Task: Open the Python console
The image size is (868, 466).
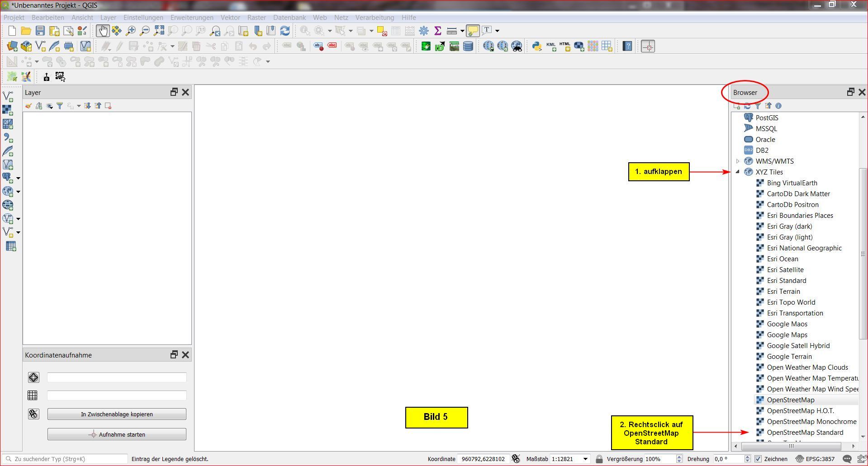Action: (536, 46)
